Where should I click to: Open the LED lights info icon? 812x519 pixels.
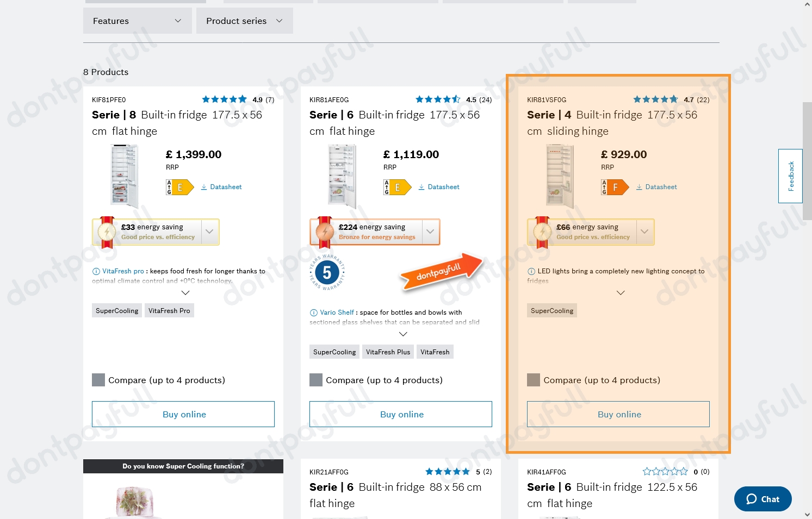(x=531, y=271)
